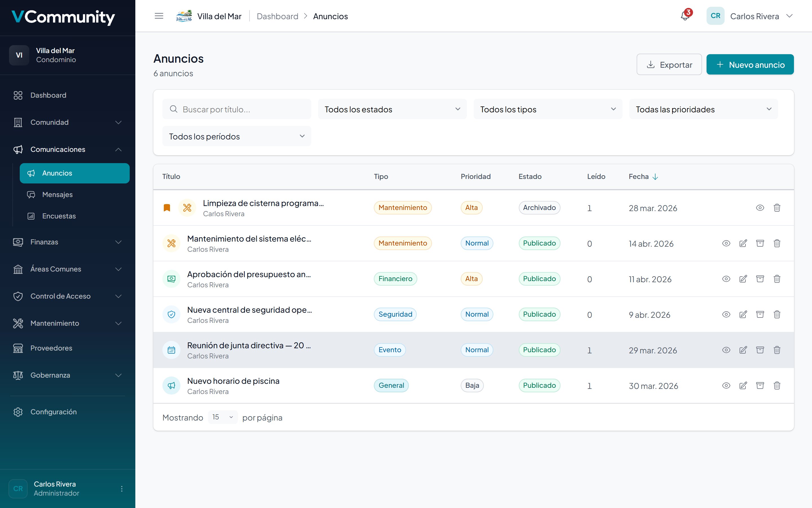This screenshot has width=812, height=508.
Task: Open Configuración in the sidebar
Action: [x=67, y=412]
